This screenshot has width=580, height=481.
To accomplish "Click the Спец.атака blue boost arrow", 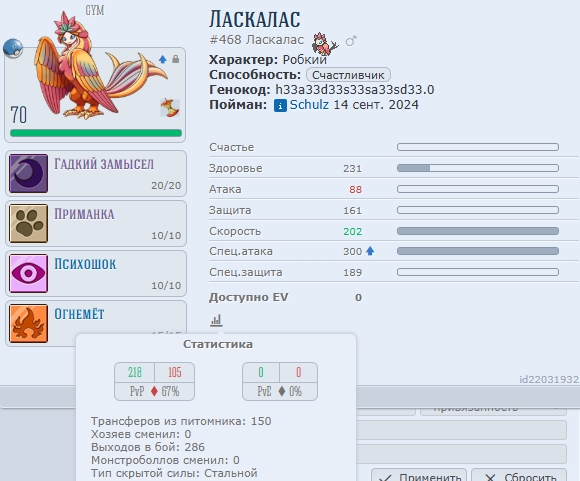I will coord(370,251).
